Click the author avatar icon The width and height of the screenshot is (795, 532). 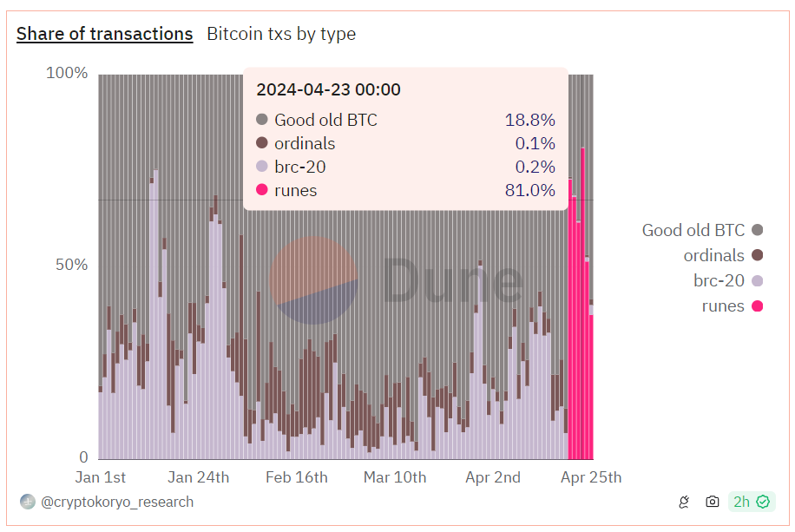(x=26, y=502)
